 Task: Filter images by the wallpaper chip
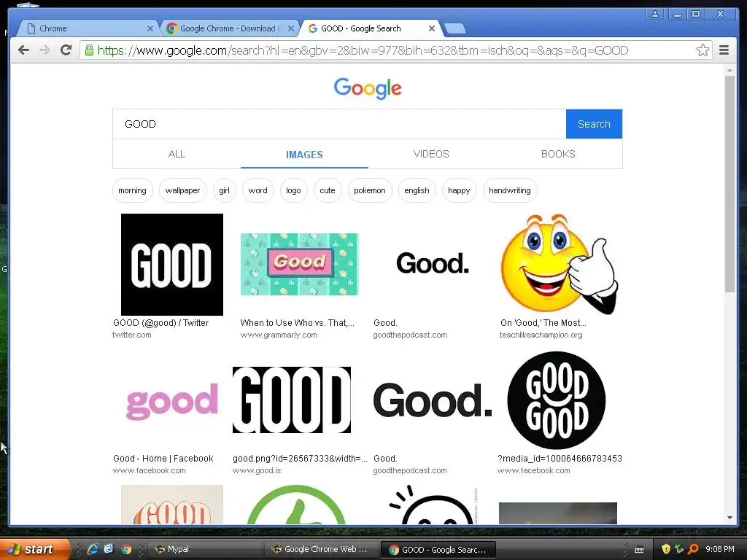(182, 190)
